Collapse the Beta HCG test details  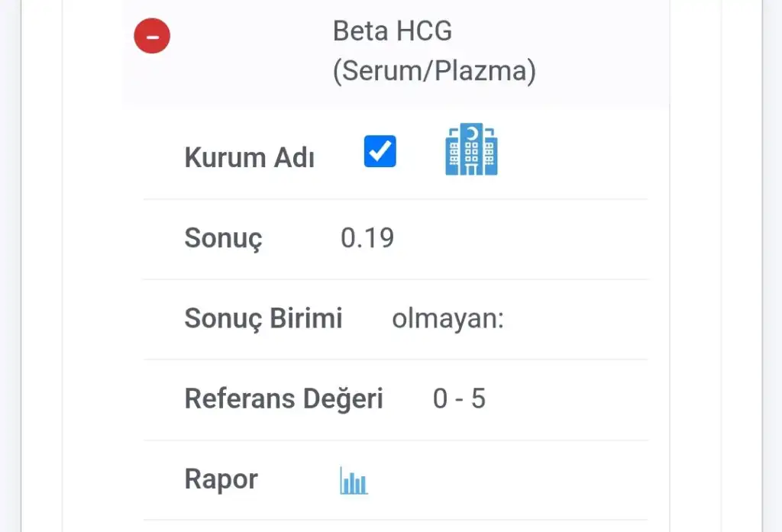[152, 36]
